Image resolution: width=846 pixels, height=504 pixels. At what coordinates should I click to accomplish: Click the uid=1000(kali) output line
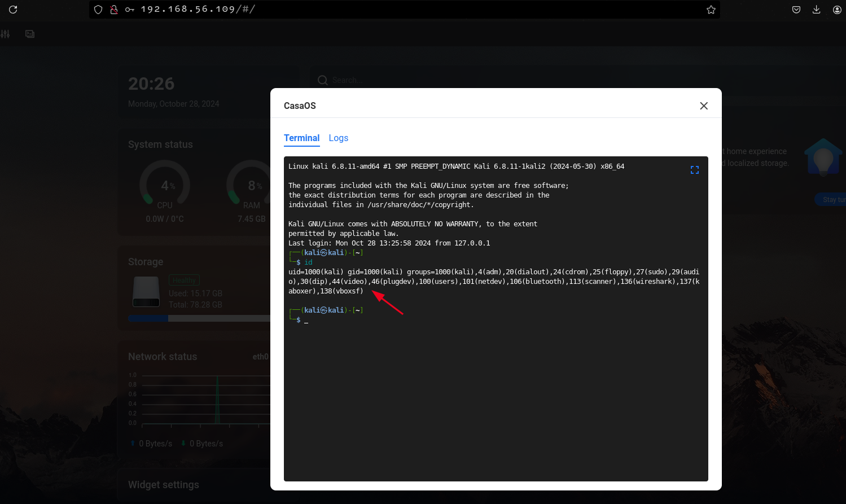[x=494, y=282]
